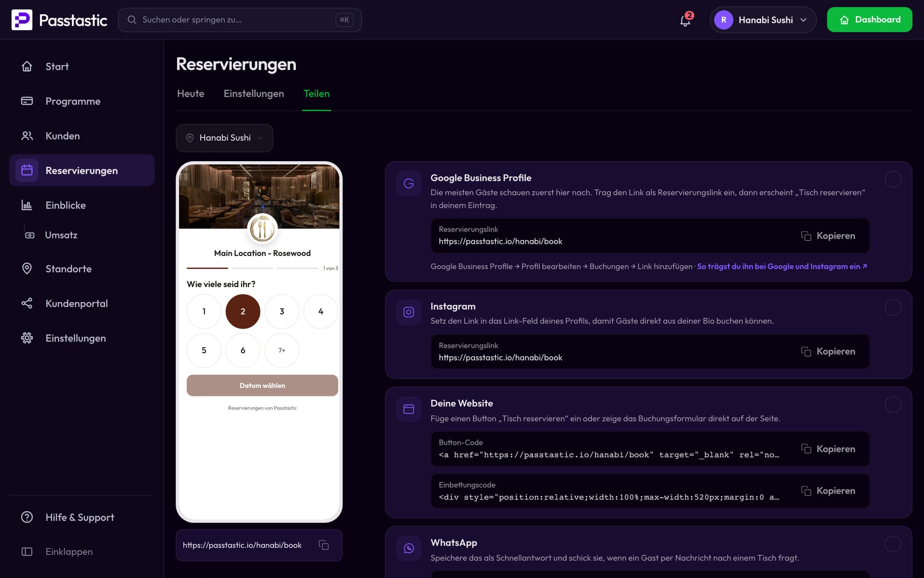Screen dimensions: 924x578
Task: Select party size 7+ in preview
Action: pos(282,350)
